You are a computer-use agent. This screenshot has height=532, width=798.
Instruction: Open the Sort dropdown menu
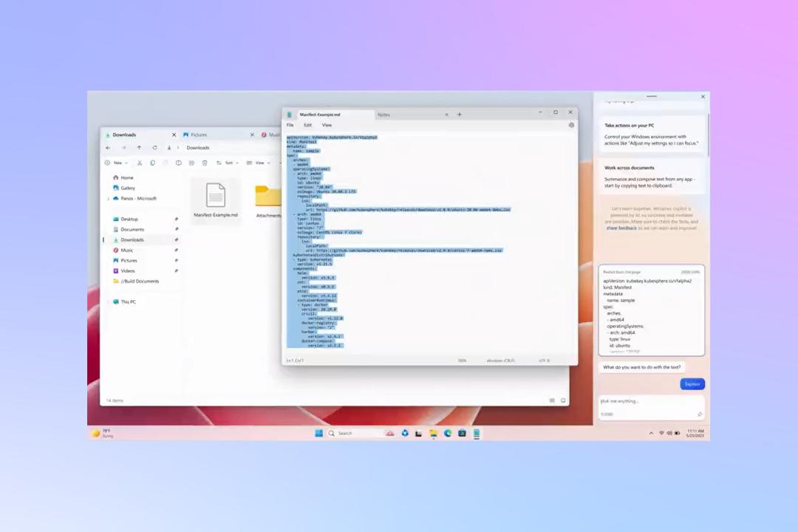[228, 163]
